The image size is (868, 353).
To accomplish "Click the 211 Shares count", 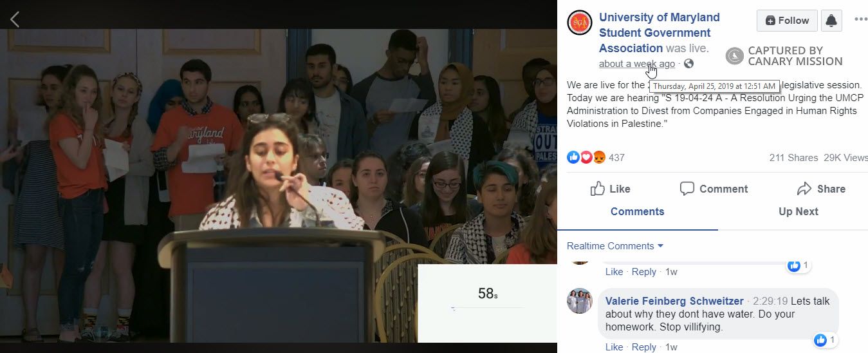I will (793, 158).
